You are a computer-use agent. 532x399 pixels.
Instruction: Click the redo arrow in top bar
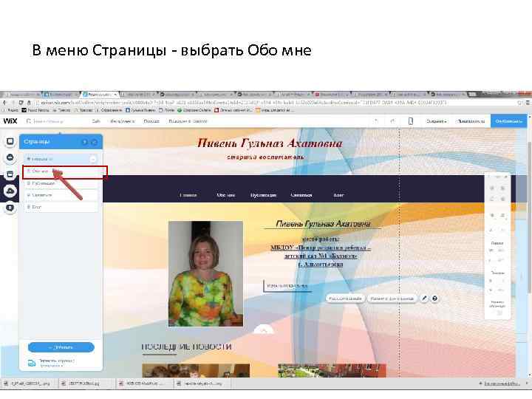click(392, 121)
